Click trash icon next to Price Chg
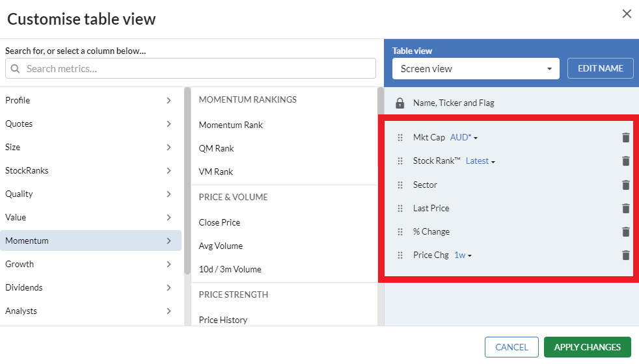This screenshot has width=639, height=364. [x=625, y=255]
